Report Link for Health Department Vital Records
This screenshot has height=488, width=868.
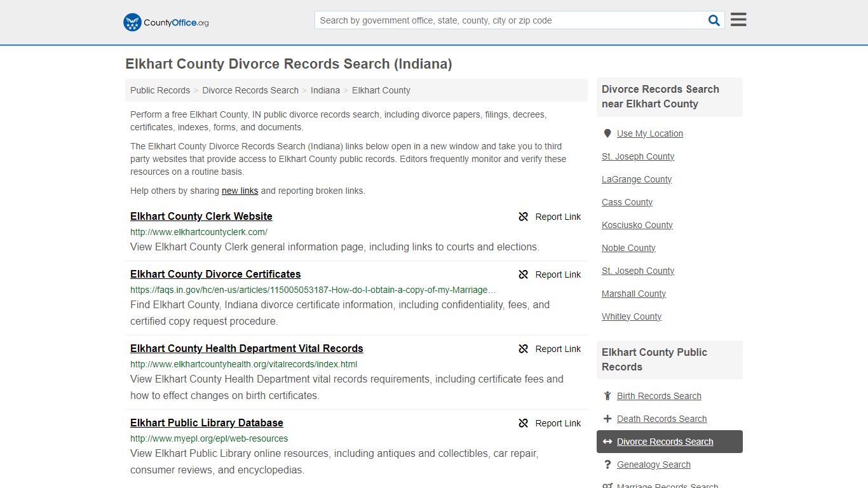pyautogui.click(x=550, y=349)
